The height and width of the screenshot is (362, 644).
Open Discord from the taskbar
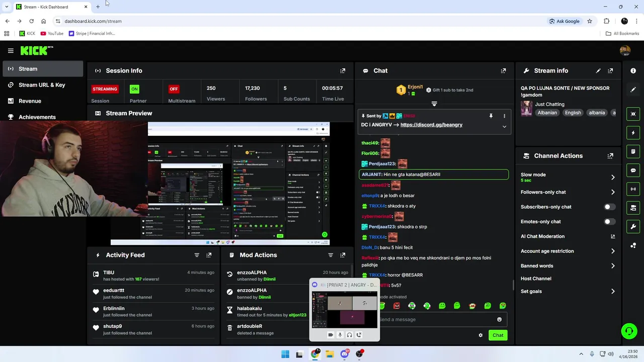345,354
